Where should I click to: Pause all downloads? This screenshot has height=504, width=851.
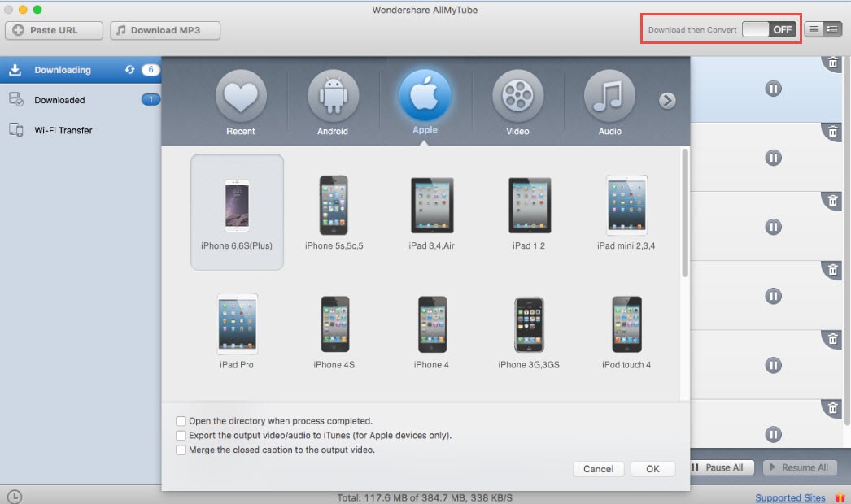point(722,467)
